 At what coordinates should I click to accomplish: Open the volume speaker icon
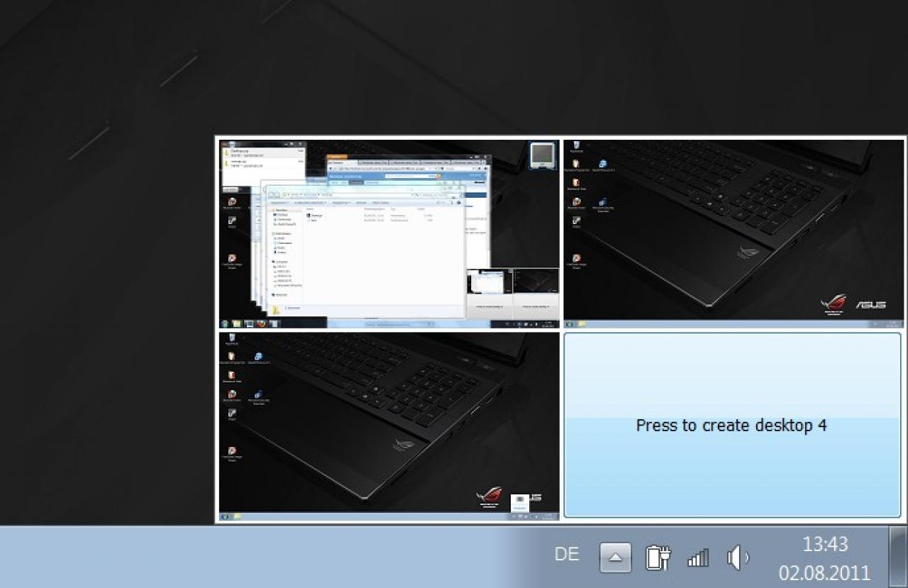[x=738, y=558]
